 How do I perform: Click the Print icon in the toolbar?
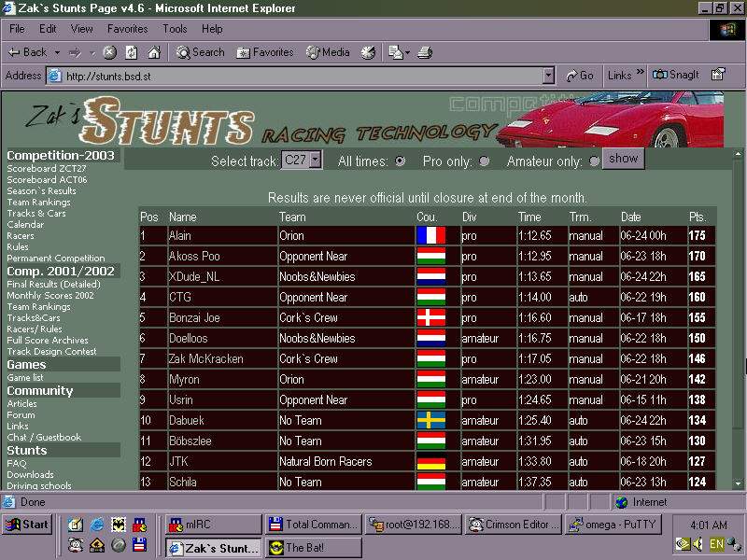coord(425,52)
